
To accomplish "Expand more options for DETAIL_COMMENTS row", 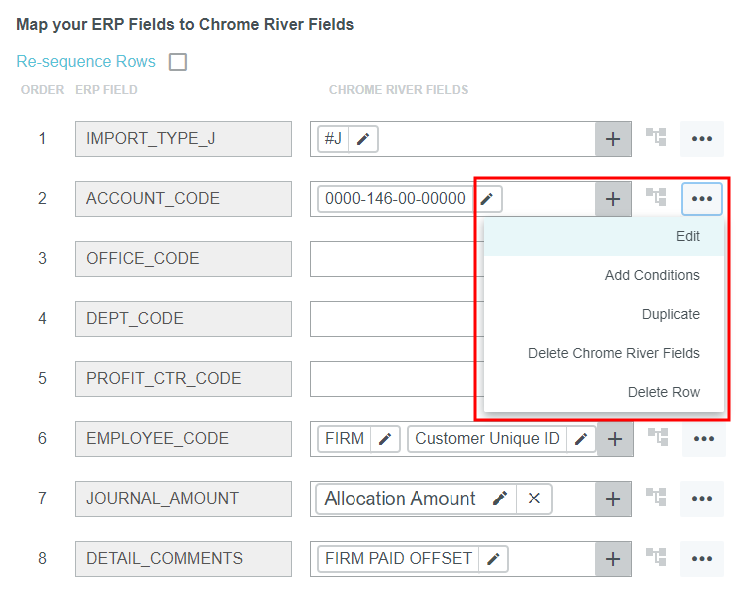I will [x=702, y=559].
